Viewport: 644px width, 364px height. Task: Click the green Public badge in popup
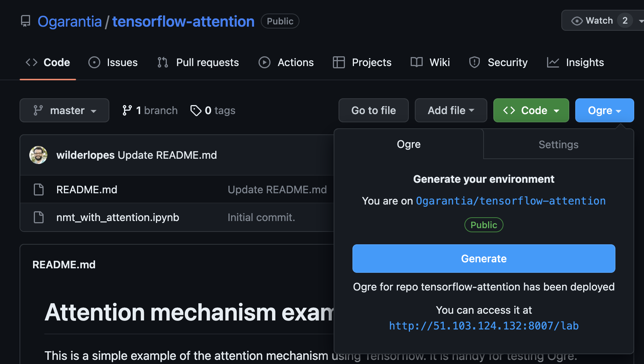point(484,225)
